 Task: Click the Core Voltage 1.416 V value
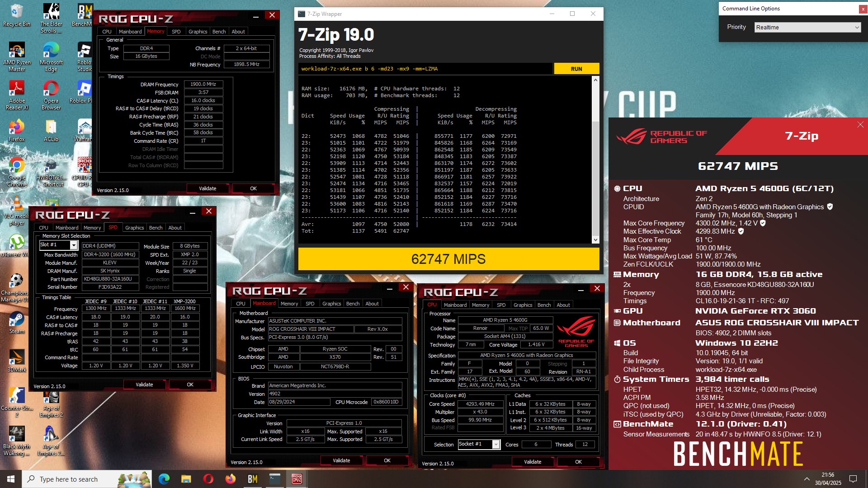click(x=536, y=344)
